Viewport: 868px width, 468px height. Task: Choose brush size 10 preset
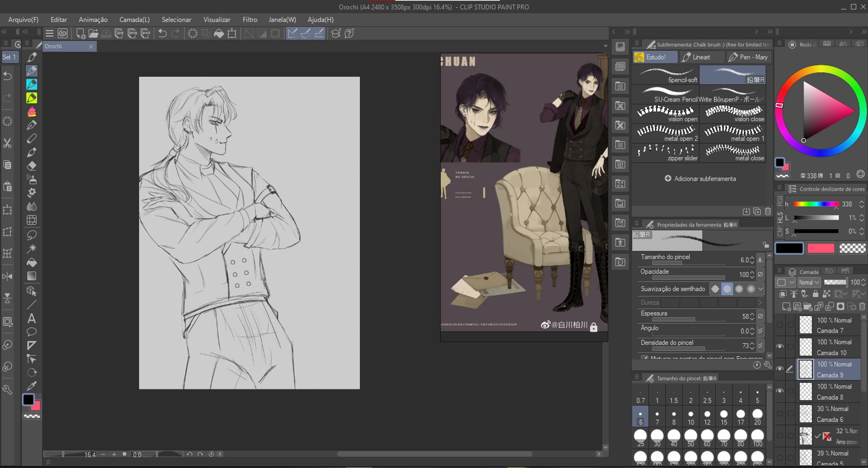click(x=690, y=417)
